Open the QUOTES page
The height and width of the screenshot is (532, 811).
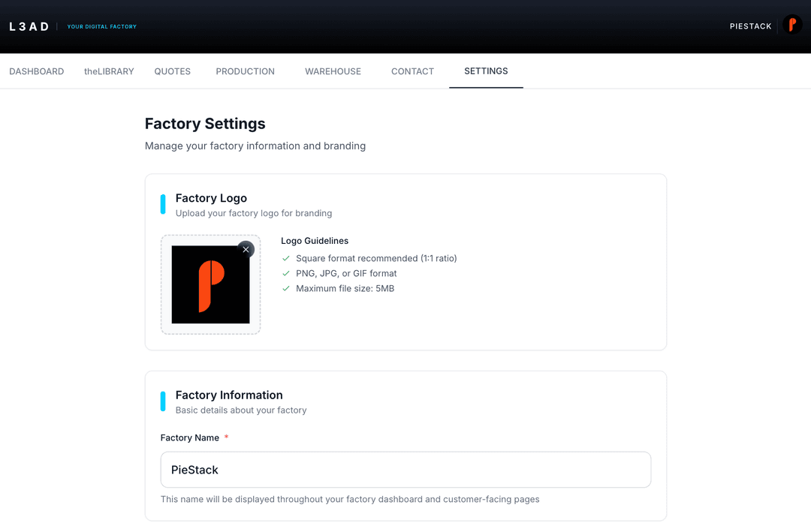pos(172,71)
